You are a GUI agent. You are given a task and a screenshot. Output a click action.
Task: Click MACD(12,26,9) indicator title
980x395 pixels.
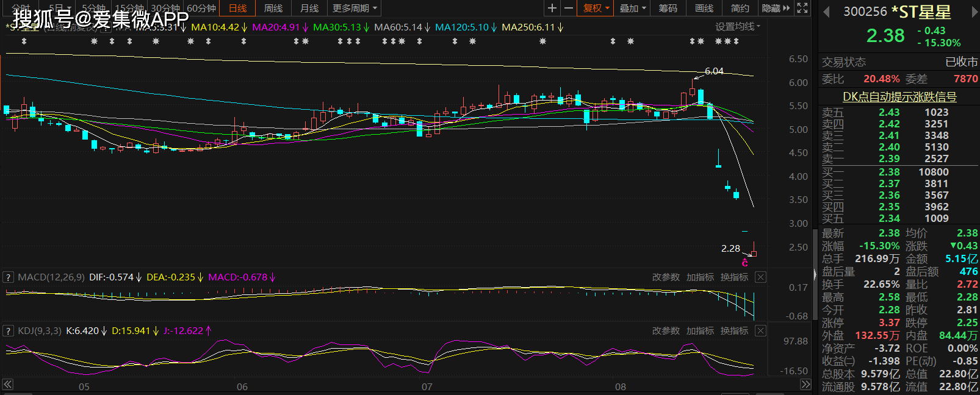point(51,277)
